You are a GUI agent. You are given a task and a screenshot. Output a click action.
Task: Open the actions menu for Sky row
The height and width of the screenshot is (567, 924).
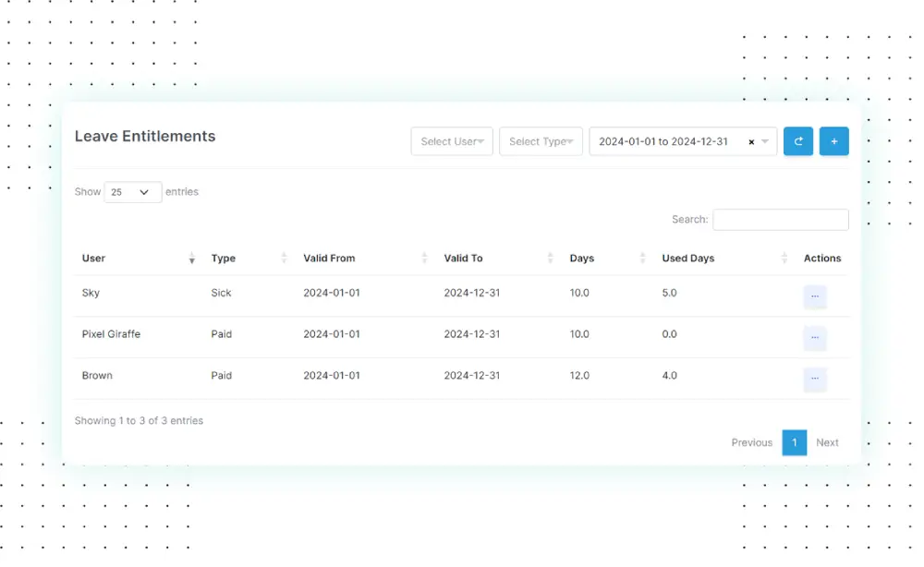pos(814,296)
